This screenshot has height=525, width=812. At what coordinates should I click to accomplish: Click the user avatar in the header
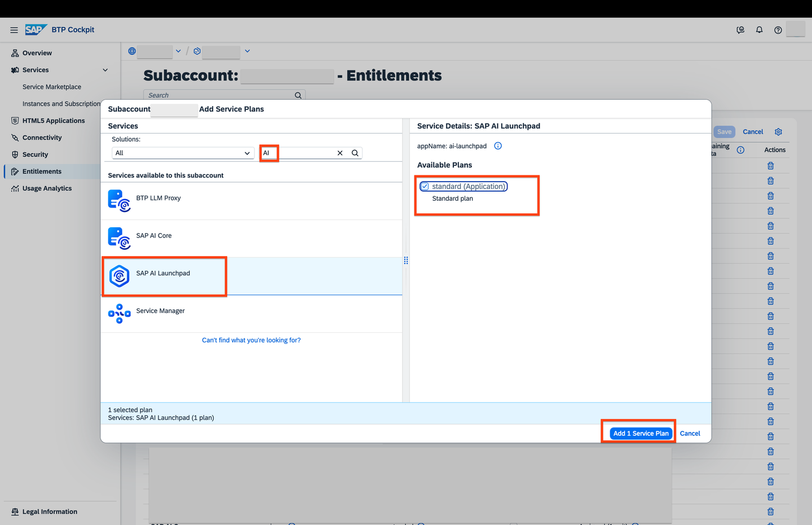pos(796,29)
